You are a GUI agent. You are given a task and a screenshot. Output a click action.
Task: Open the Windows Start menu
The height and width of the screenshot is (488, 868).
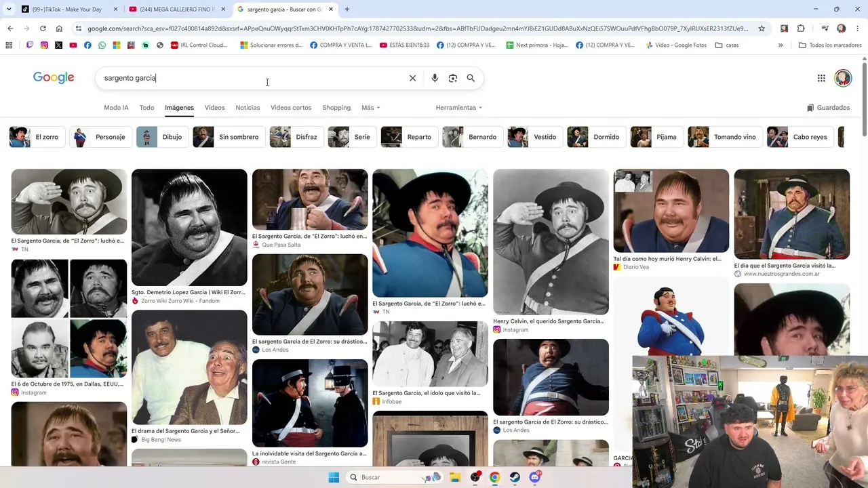pos(334,477)
